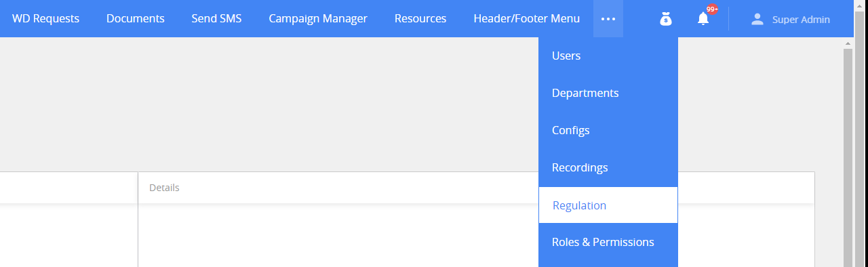The height and width of the screenshot is (267, 868).
Task: Go to Documents in the top navigation
Action: 136,18
